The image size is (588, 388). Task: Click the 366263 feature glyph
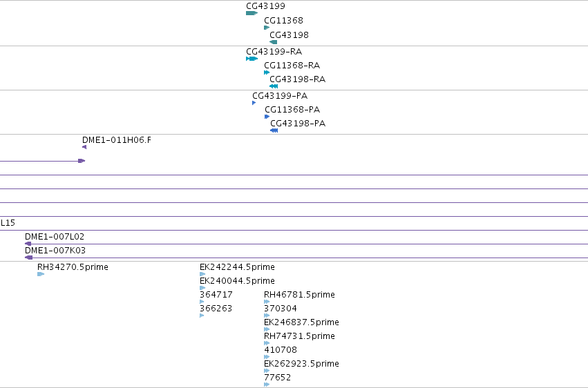pyautogui.click(x=202, y=316)
